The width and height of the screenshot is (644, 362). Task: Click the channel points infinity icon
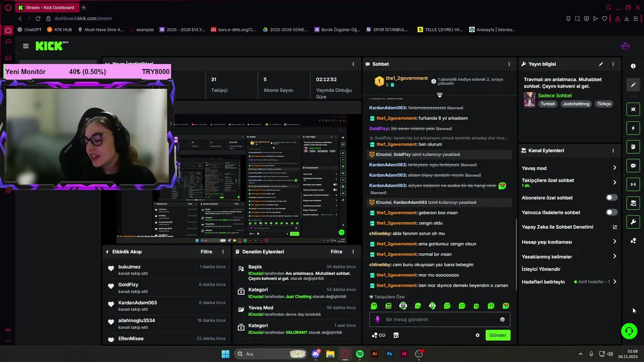pyautogui.click(x=378, y=335)
